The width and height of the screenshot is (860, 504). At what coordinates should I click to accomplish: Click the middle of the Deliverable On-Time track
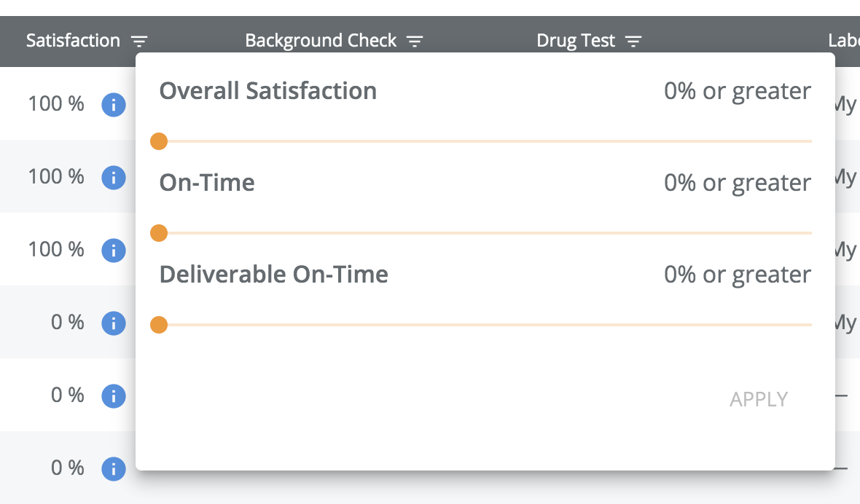[485, 325]
